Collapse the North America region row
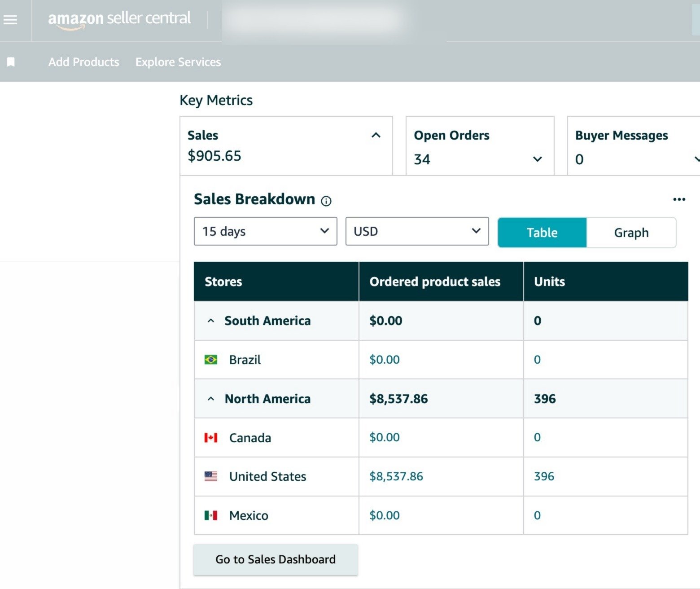The height and width of the screenshot is (589, 700). [211, 399]
